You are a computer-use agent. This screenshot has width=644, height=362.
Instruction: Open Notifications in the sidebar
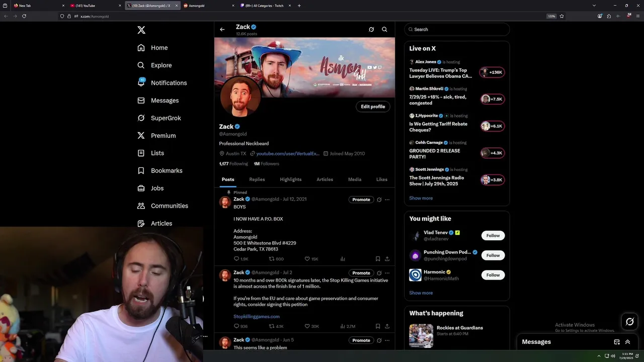[x=162, y=83]
